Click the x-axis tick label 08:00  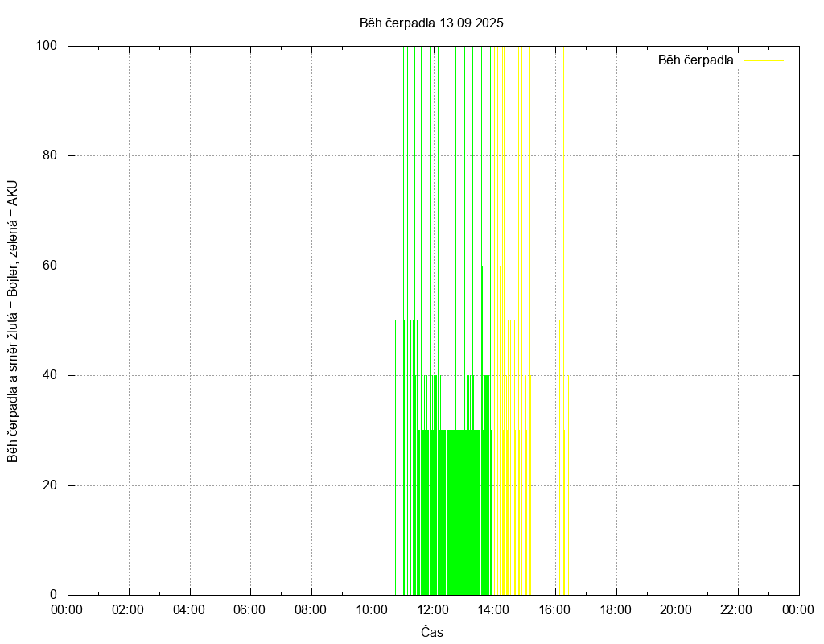pyautogui.click(x=311, y=610)
